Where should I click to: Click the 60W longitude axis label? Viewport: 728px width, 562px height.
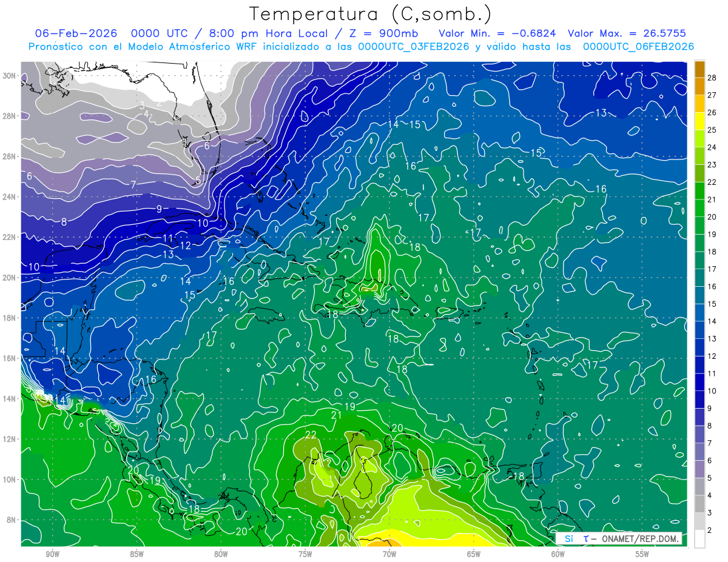(x=558, y=555)
